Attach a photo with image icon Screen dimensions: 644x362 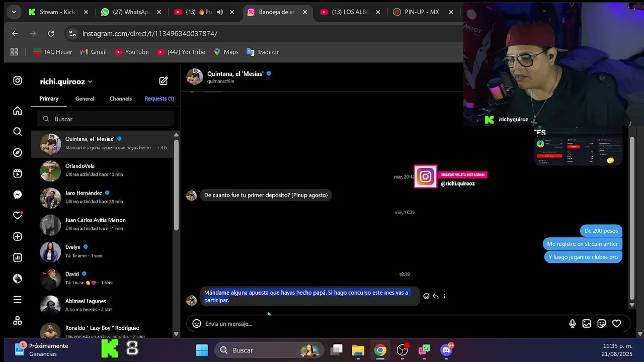(587, 324)
